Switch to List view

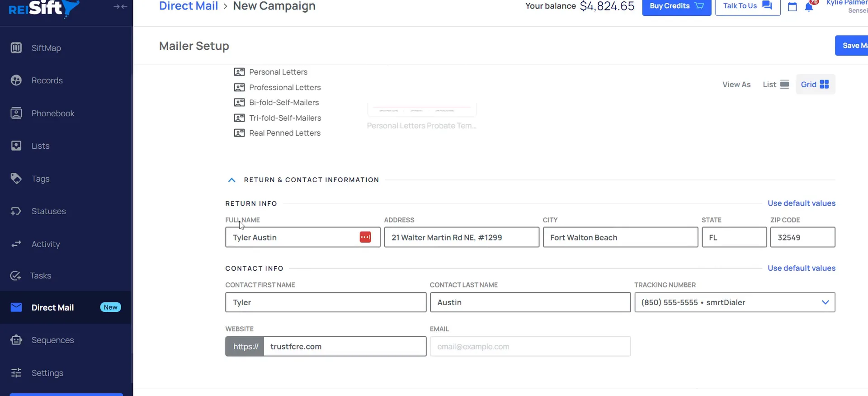(776, 85)
